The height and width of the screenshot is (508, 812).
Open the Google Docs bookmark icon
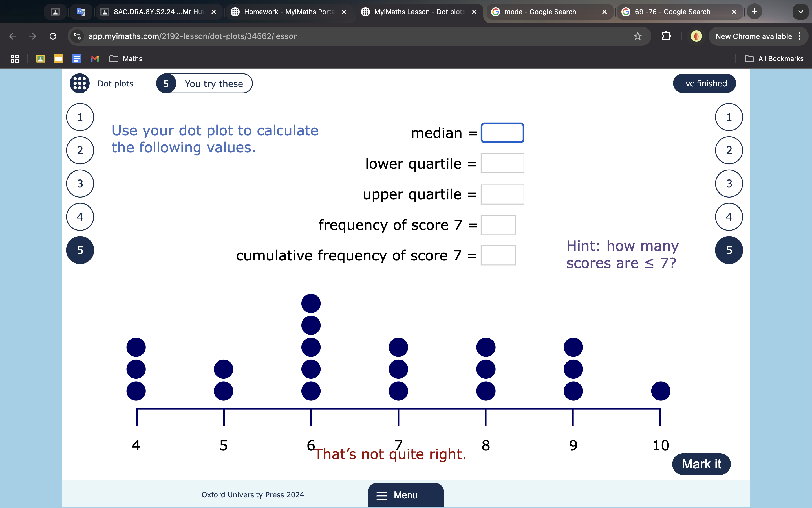[76, 59]
